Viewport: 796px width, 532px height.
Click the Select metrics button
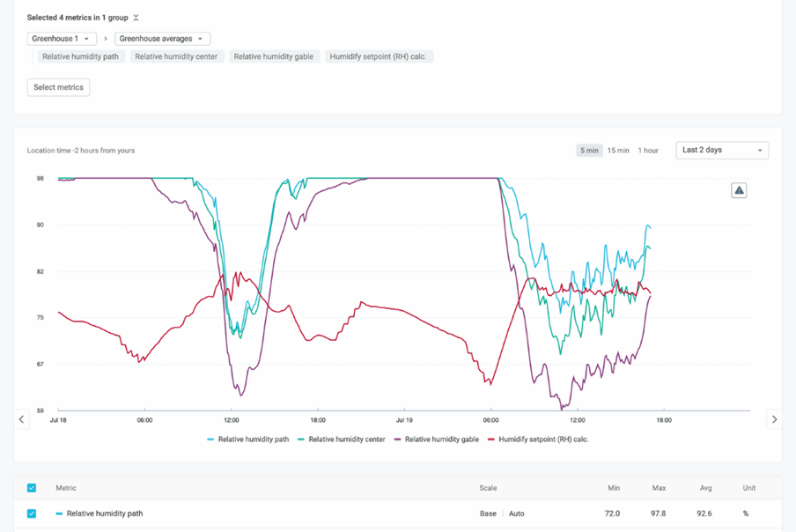pyautogui.click(x=58, y=87)
